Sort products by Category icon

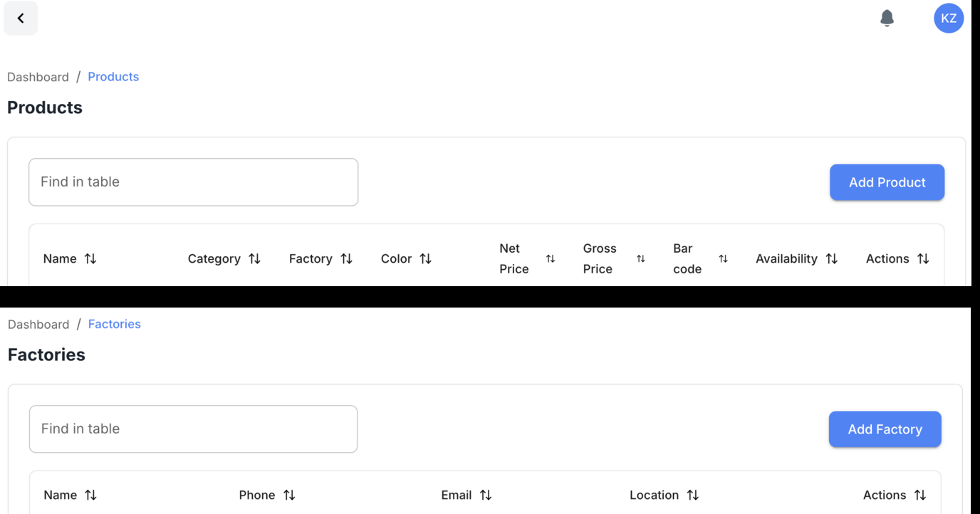tap(254, 258)
